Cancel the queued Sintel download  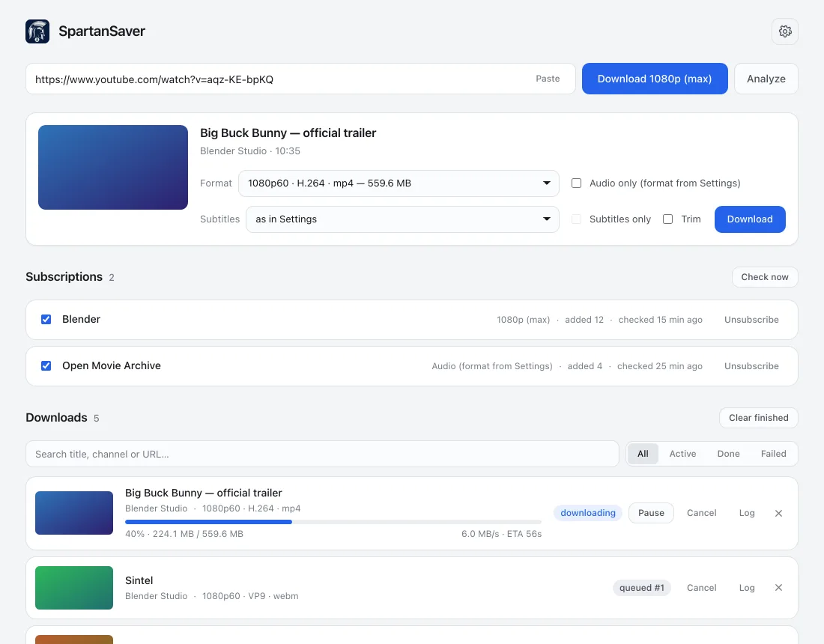[702, 588]
